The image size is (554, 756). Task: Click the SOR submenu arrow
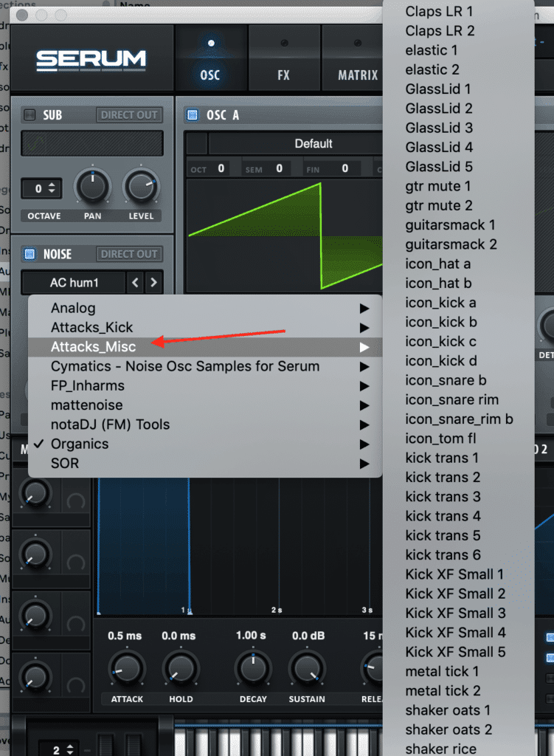(x=364, y=464)
